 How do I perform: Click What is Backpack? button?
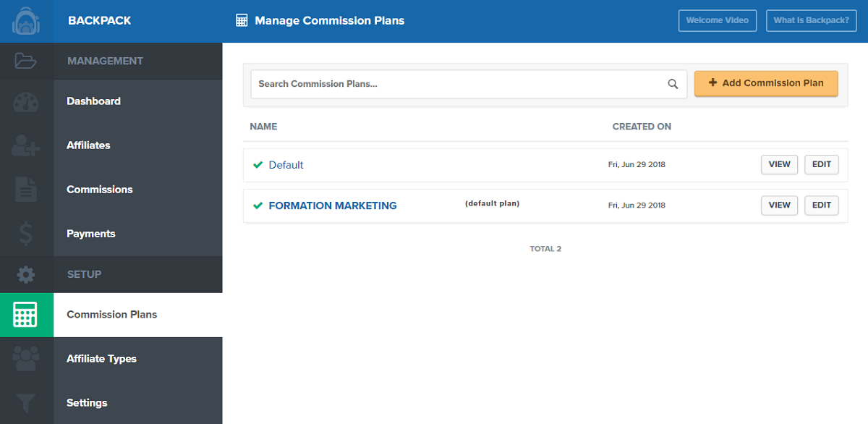point(811,20)
